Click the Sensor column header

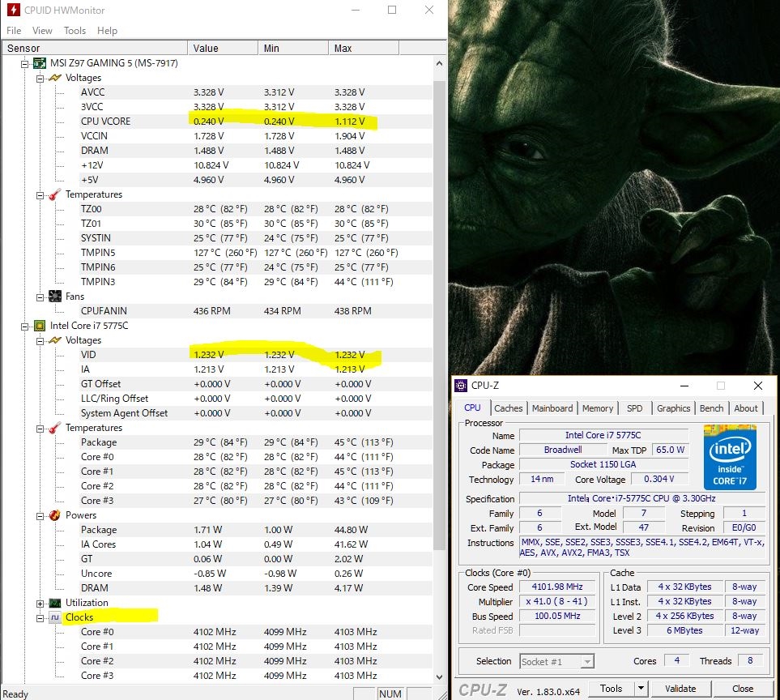(95, 49)
